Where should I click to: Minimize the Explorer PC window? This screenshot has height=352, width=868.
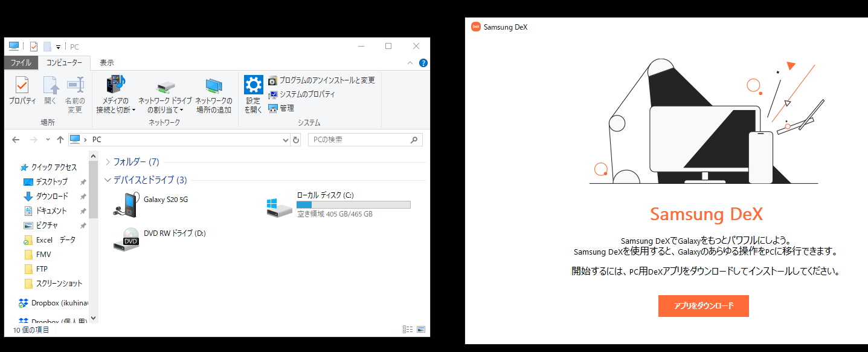click(x=361, y=46)
